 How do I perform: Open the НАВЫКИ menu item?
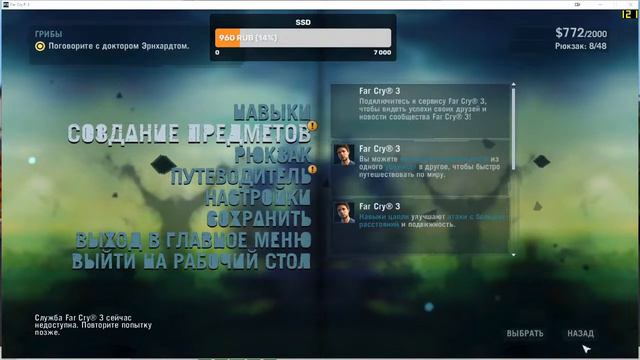(272, 112)
